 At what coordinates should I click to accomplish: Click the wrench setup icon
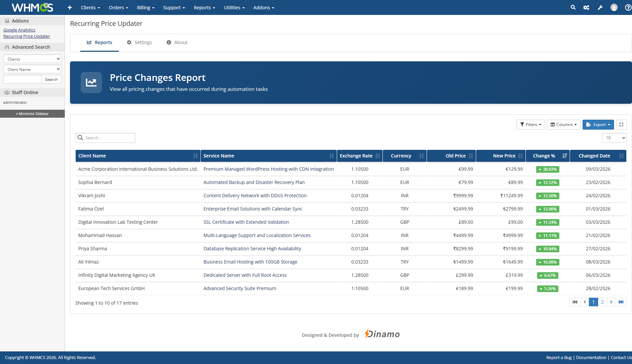click(x=600, y=7)
